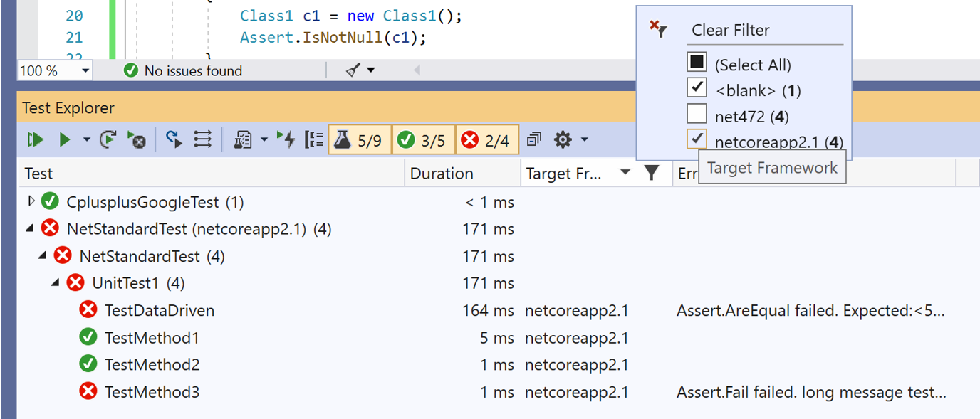Click the 164 ms duration value
980x419 pixels.
point(488,310)
